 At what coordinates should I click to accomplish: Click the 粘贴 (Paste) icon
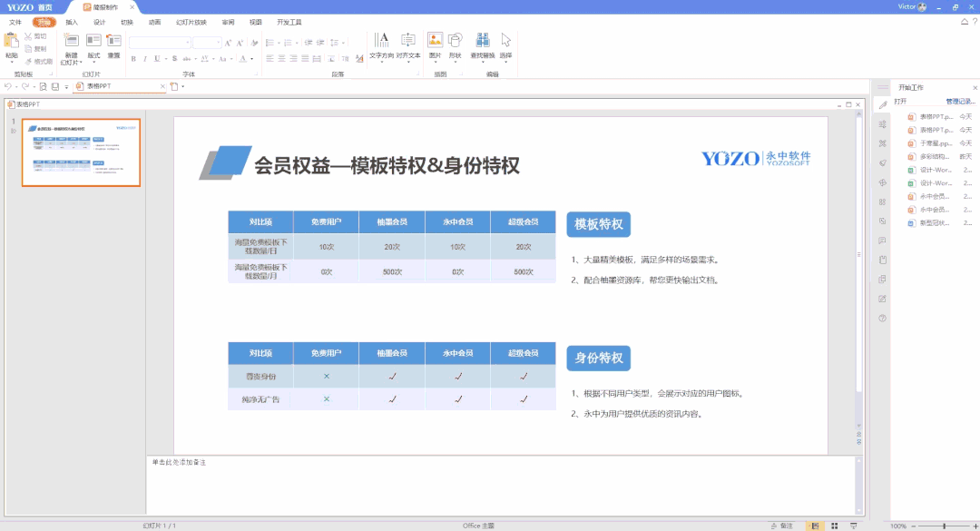[x=11, y=41]
